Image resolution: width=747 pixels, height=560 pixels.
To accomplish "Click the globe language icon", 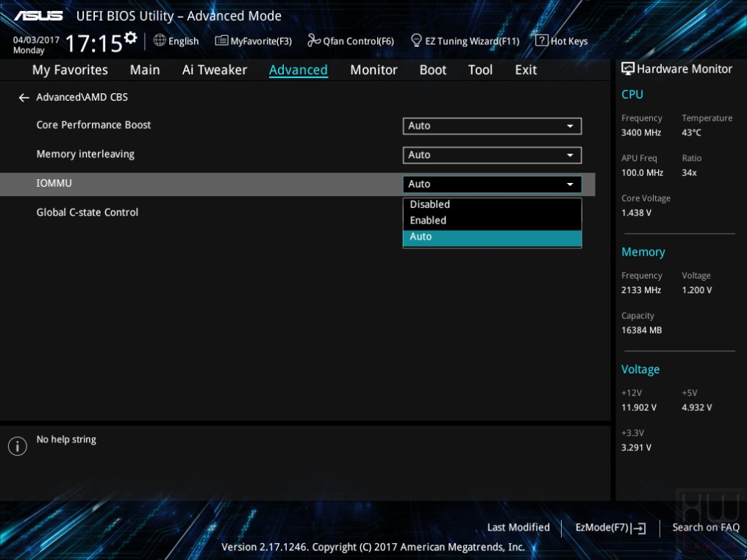I will [160, 40].
